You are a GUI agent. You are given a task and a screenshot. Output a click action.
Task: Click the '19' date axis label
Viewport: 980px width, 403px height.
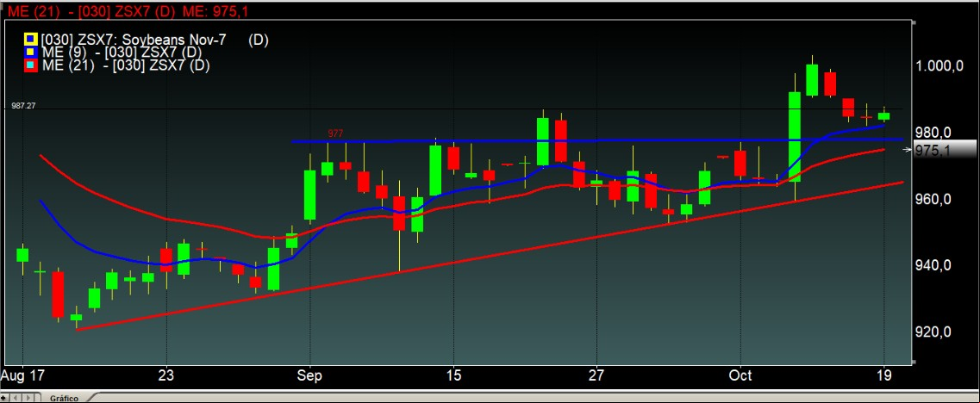tap(884, 376)
